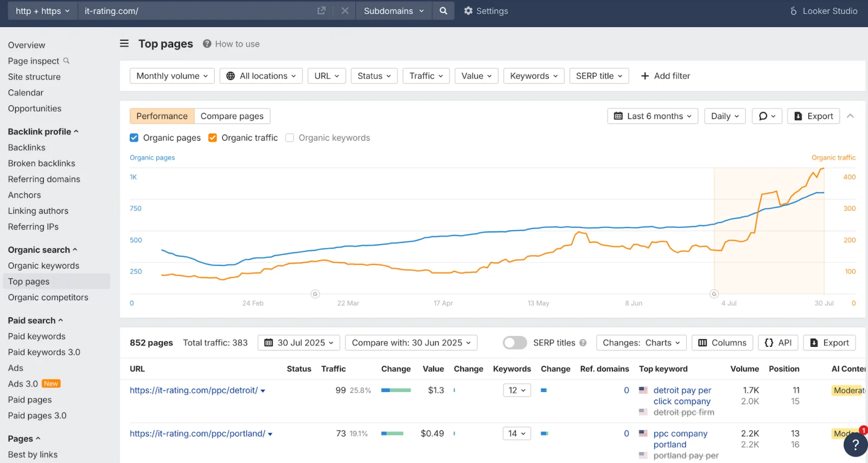Image resolution: width=868 pixels, height=463 pixels.
Task: Switch to the Compare pages tab
Action: (232, 116)
